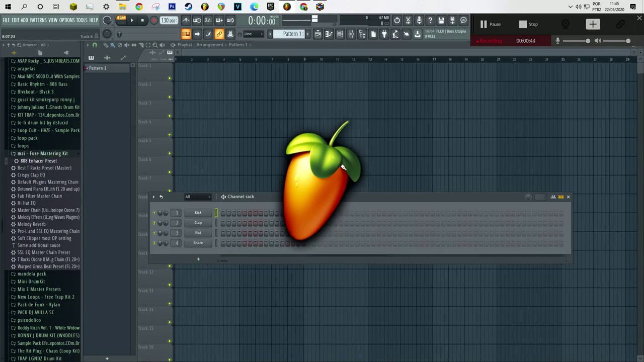Open the Playlist view toolbar icon
This screenshot has height=362, width=644.
pyautogui.click(x=318, y=34)
